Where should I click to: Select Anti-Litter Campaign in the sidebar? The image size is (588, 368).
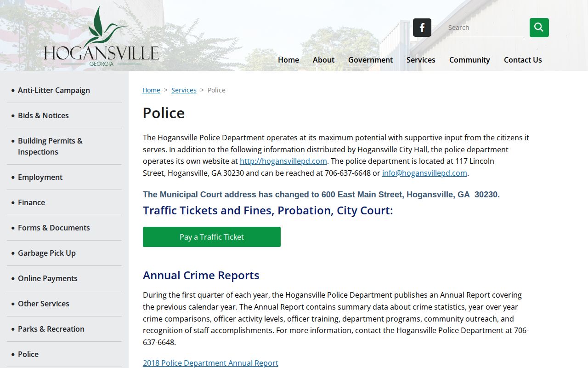[x=54, y=90]
